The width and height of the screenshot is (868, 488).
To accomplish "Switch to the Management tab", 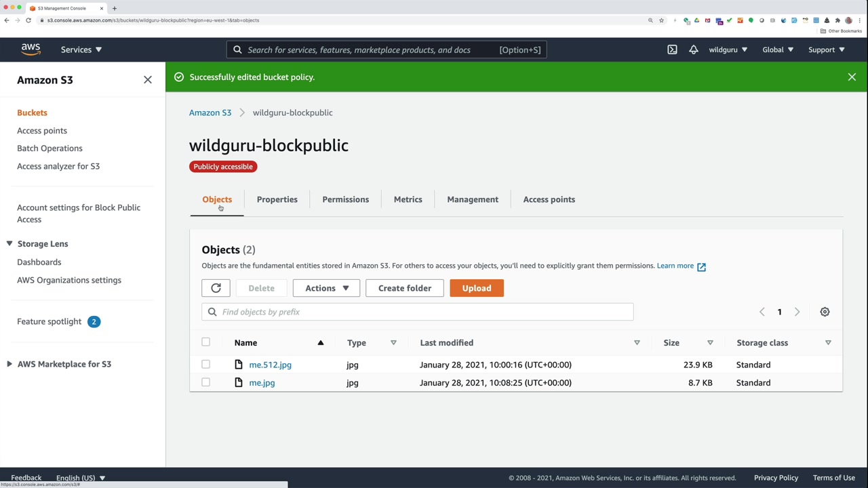I will [x=473, y=200].
